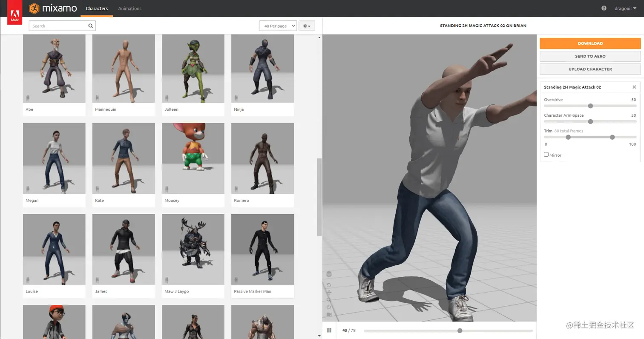
Task: Click the reset camera power icon
Action: (329, 307)
